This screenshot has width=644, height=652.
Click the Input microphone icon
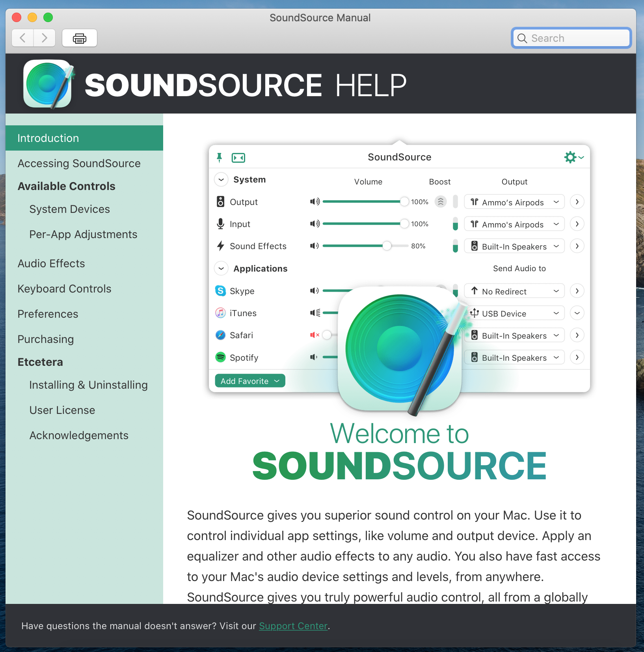221,224
